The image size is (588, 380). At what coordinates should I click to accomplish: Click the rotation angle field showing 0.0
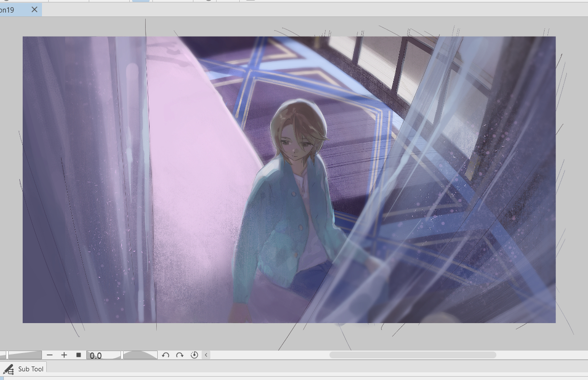click(x=103, y=355)
